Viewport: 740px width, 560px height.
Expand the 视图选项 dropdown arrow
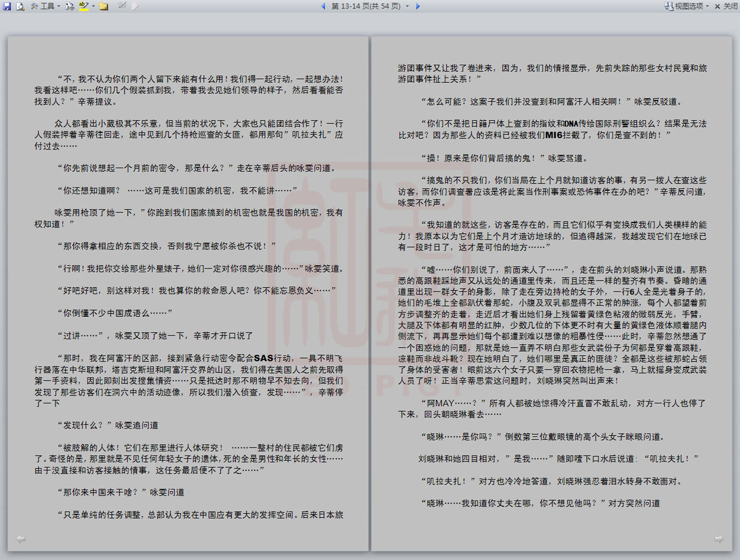pyautogui.click(x=707, y=6)
